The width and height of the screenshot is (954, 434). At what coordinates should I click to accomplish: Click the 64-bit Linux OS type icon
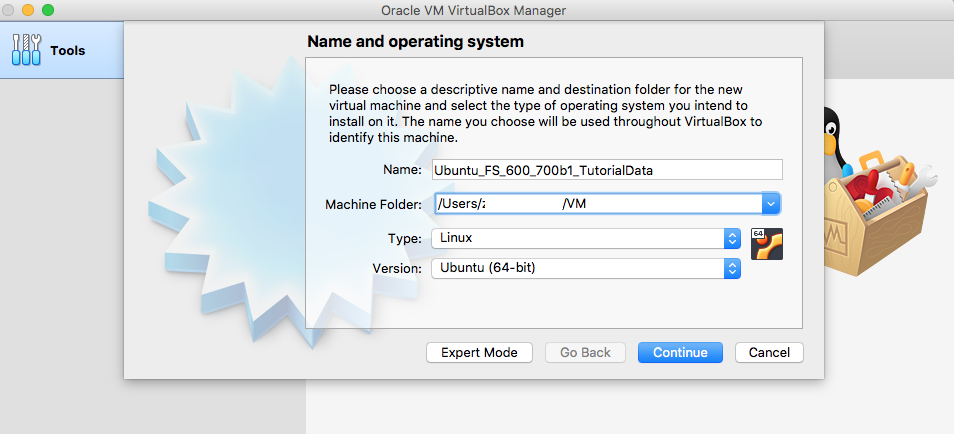point(766,244)
